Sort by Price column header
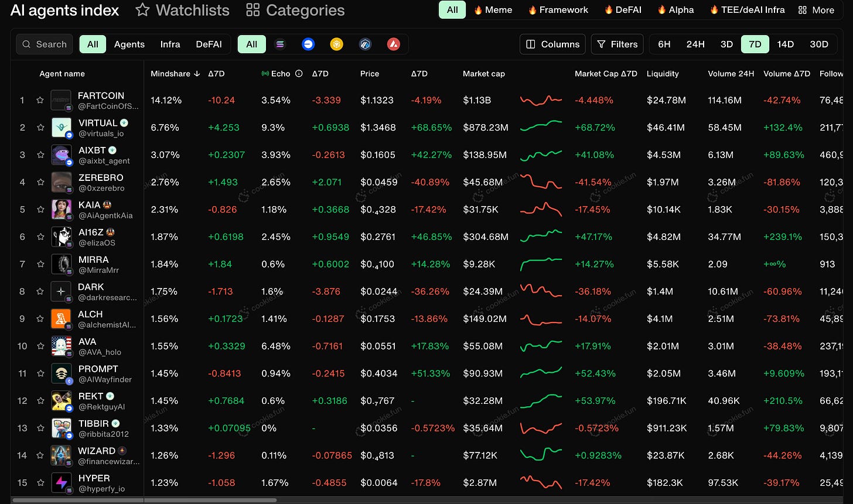 (370, 74)
